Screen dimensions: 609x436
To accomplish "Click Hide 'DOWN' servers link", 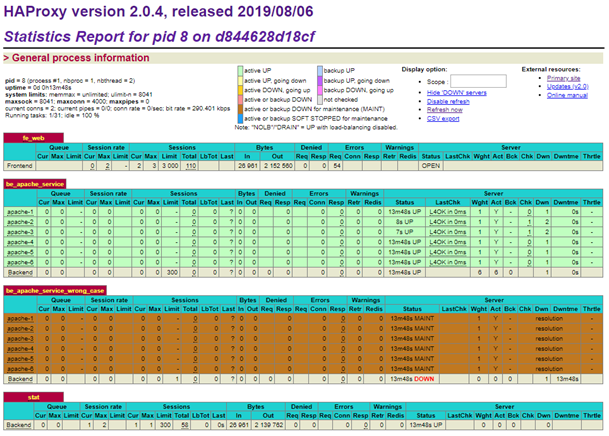I will [x=456, y=93].
